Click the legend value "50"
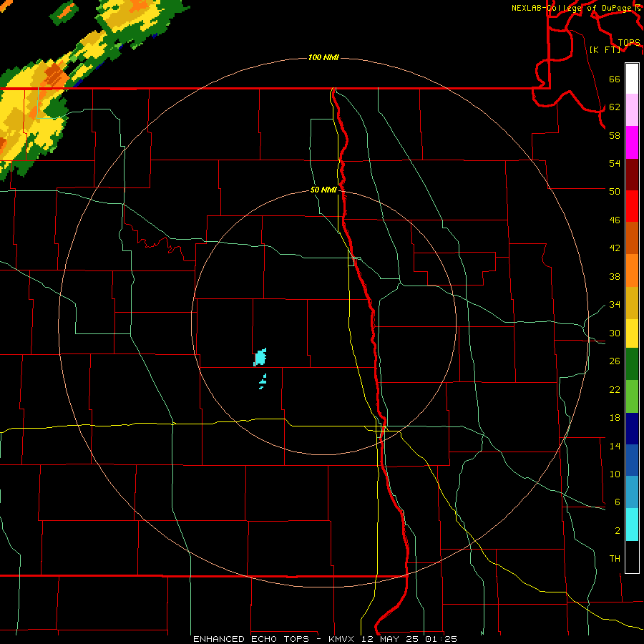 click(x=615, y=191)
